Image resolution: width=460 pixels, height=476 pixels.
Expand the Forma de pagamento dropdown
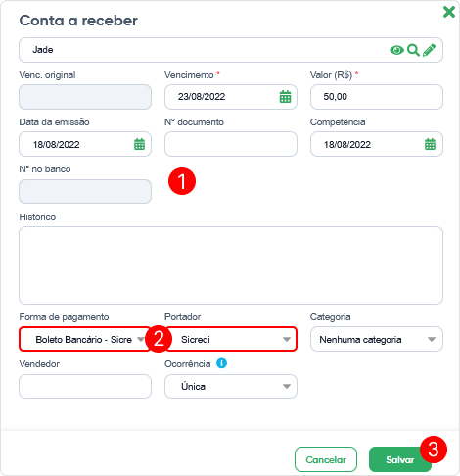point(85,339)
